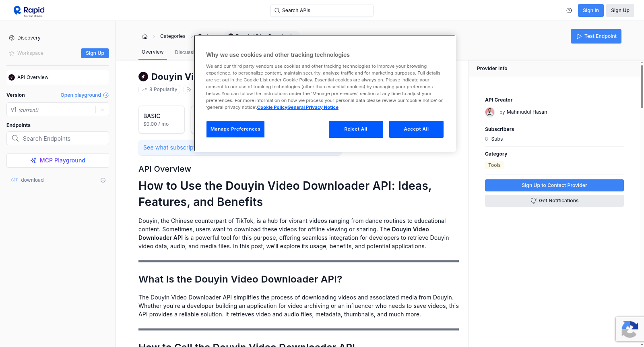Click the Mahmudul Hasan creator name

pyautogui.click(x=527, y=112)
